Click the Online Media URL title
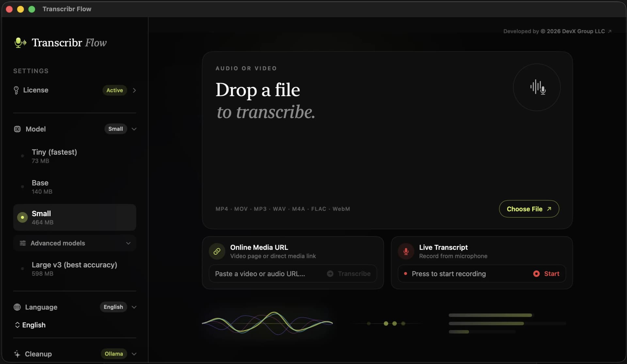 pyautogui.click(x=259, y=247)
